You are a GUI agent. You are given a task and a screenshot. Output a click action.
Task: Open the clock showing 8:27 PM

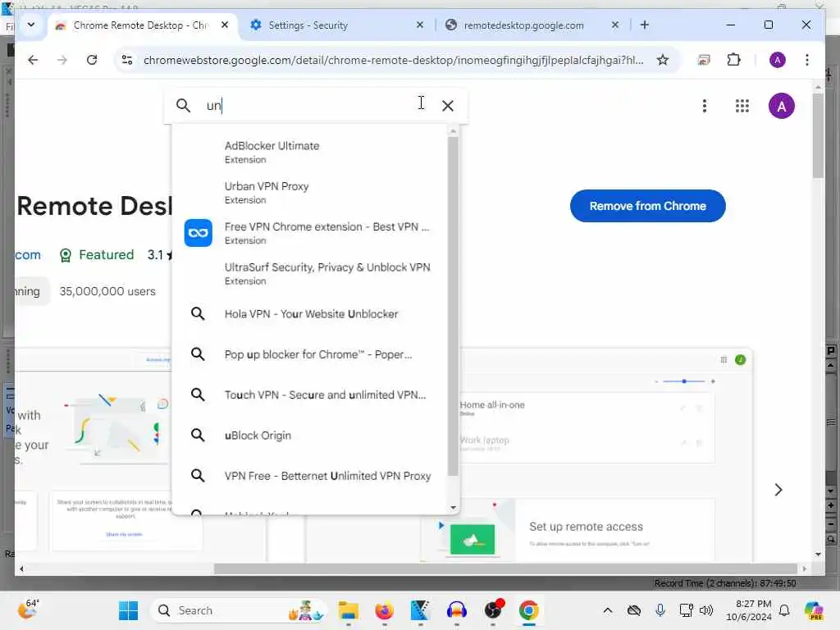coord(748,610)
